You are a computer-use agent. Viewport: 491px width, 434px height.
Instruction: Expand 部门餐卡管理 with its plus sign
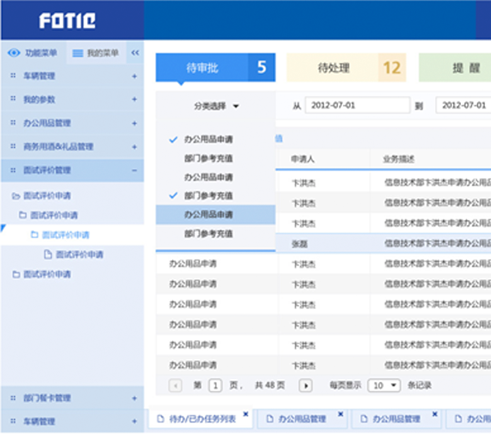click(x=134, y=398)
